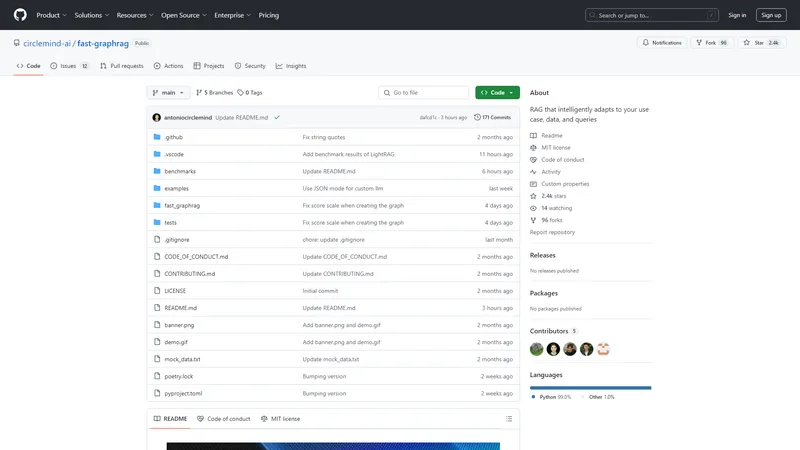
Task: Click the GitHub logo icon
Action: tap(20, 15)
